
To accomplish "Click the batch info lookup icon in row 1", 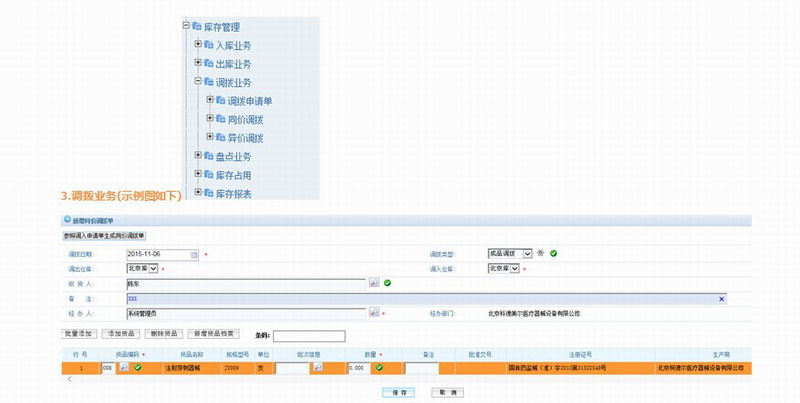I will [x=316, y=368].
